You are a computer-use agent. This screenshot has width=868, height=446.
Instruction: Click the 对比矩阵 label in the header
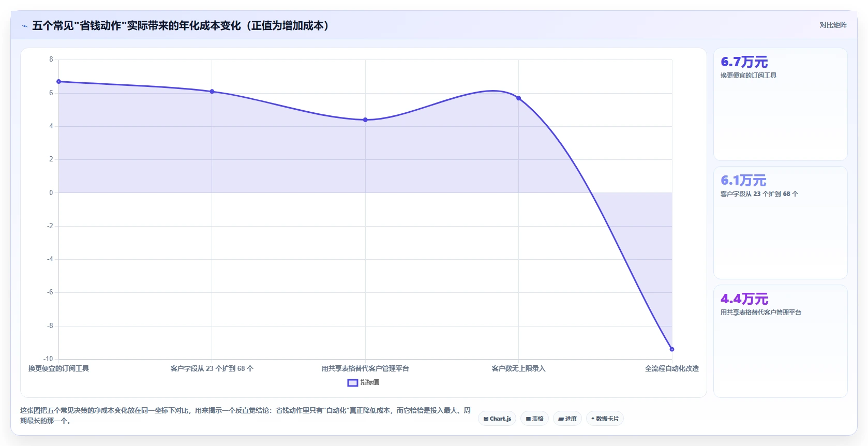tap(833, 25)
